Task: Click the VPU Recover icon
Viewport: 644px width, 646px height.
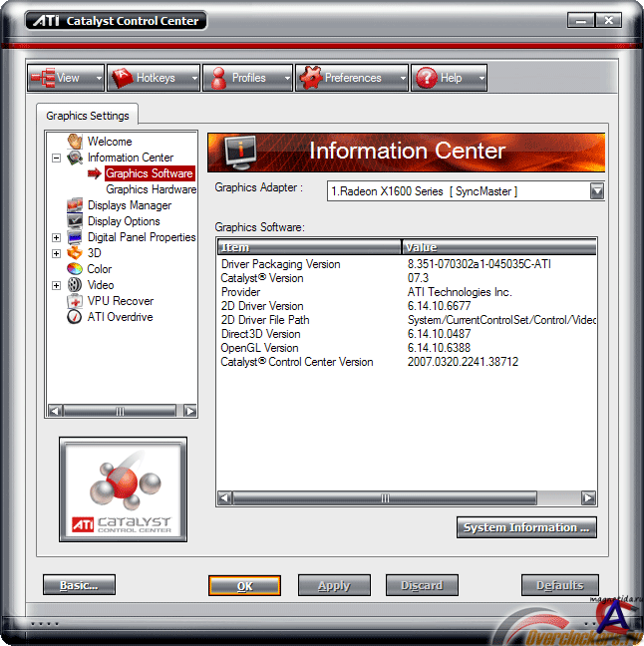Action: (75, 301)
